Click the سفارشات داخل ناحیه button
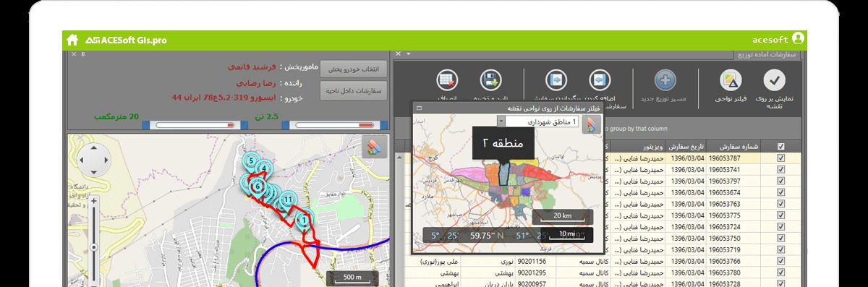The height and width of the screenshot is (287, 868). pos(354,90)
